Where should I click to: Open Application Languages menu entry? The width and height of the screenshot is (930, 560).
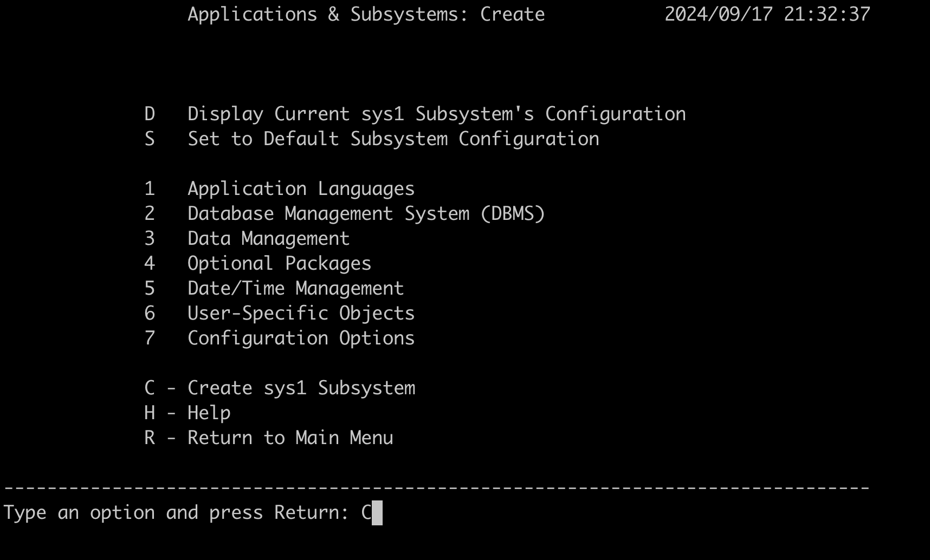pos(280,188)
